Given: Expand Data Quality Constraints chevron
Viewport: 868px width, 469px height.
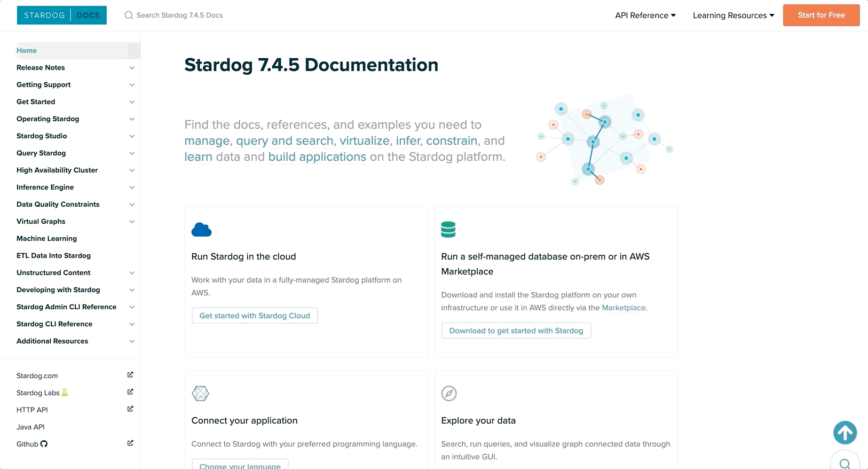Looking at the screenshot, I should (132, 205).
